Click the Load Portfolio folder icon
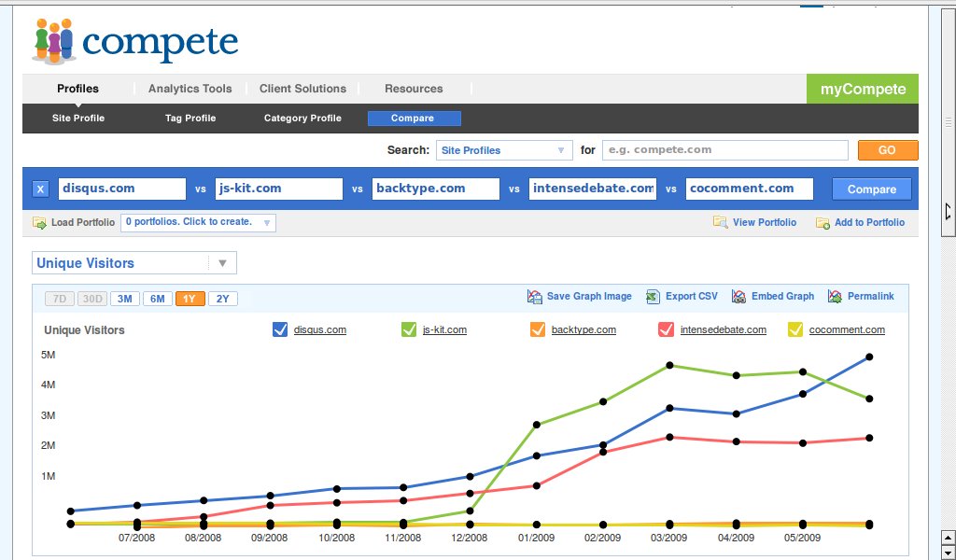This screenshot has width=956, height=560. pos(39,223)
